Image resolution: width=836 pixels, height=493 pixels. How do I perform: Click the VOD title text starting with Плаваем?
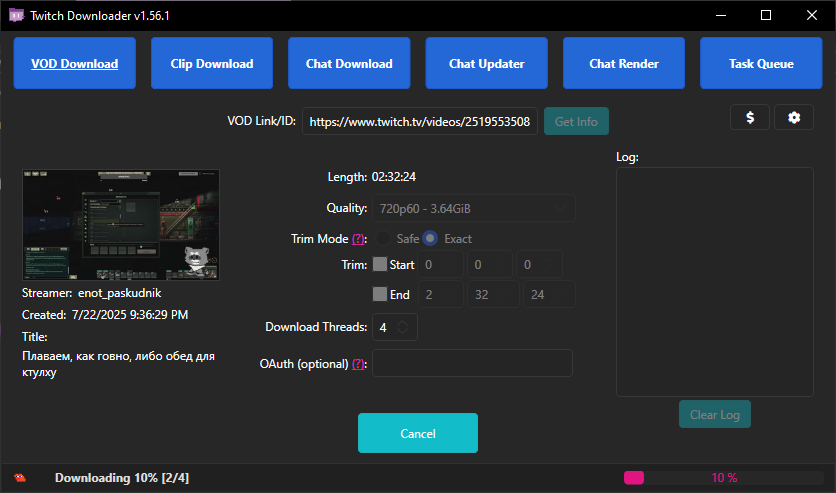click(118, 364)
